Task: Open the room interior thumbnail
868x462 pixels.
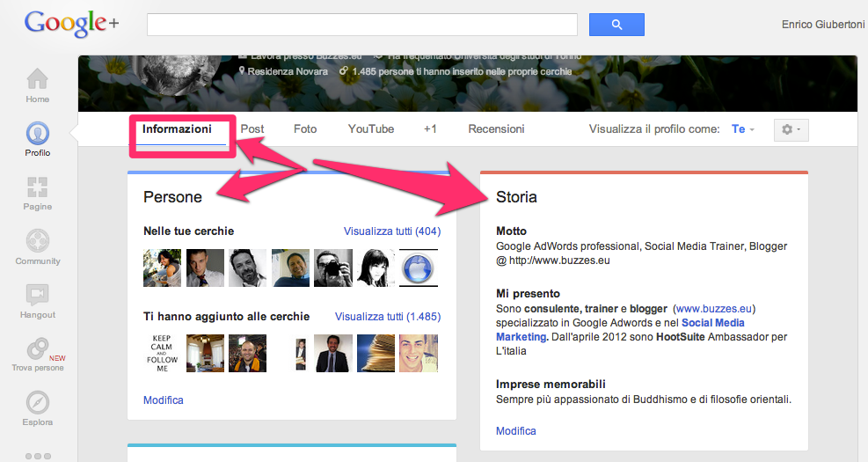Action: [205, 353]
